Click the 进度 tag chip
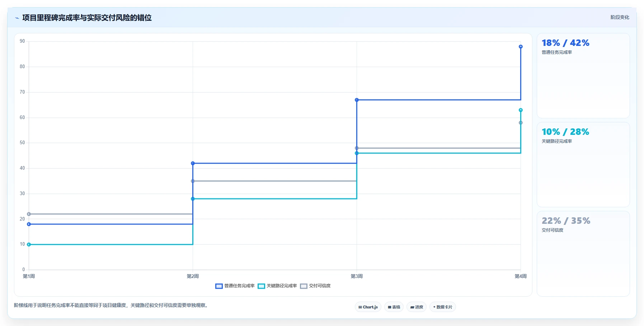Viewport: 644px width, 326px height. [417, 307]
